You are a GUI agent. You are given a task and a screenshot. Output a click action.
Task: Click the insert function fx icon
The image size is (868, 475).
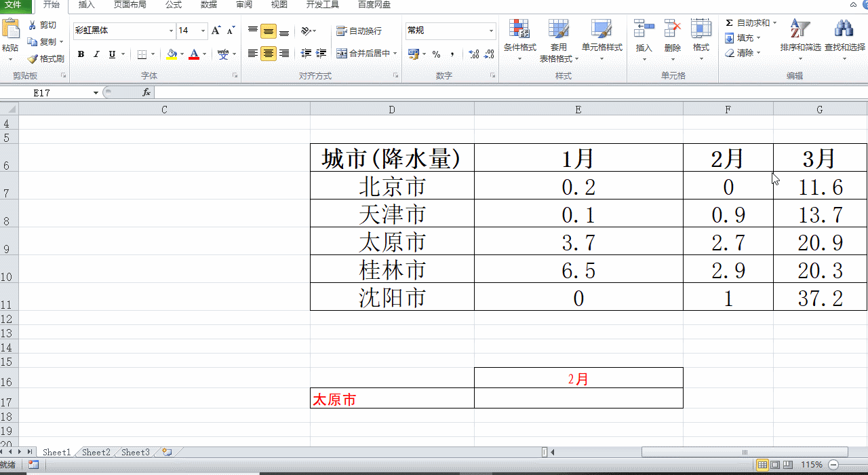146,92
